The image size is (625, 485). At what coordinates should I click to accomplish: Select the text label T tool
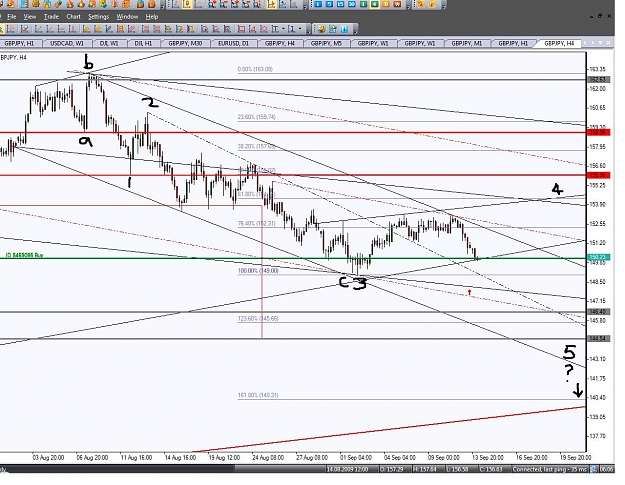[x=275, y=29]
